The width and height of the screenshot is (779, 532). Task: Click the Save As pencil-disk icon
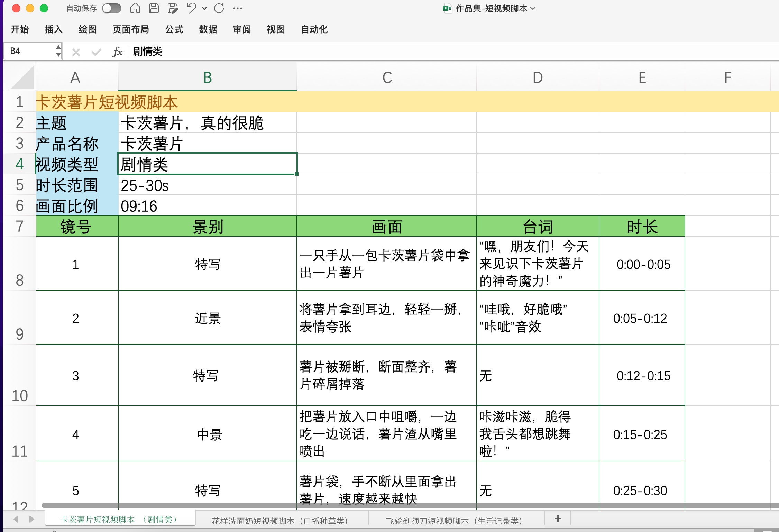172,8
